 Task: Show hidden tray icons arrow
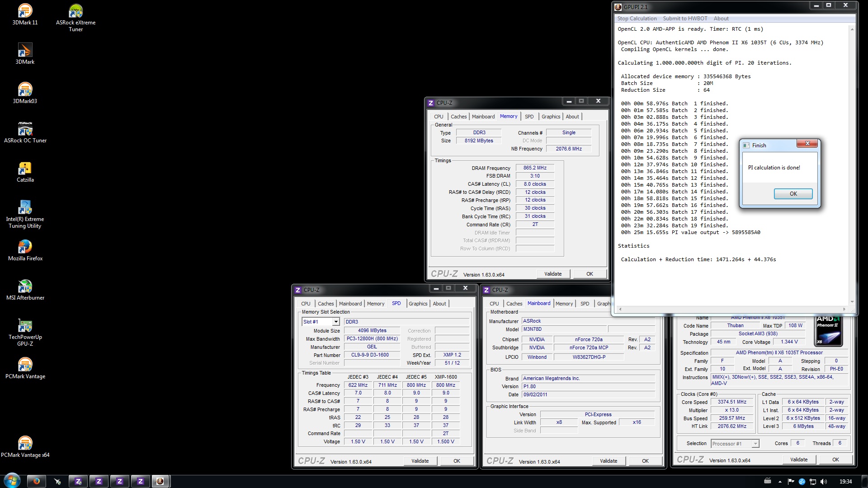(x=780, y=482)
